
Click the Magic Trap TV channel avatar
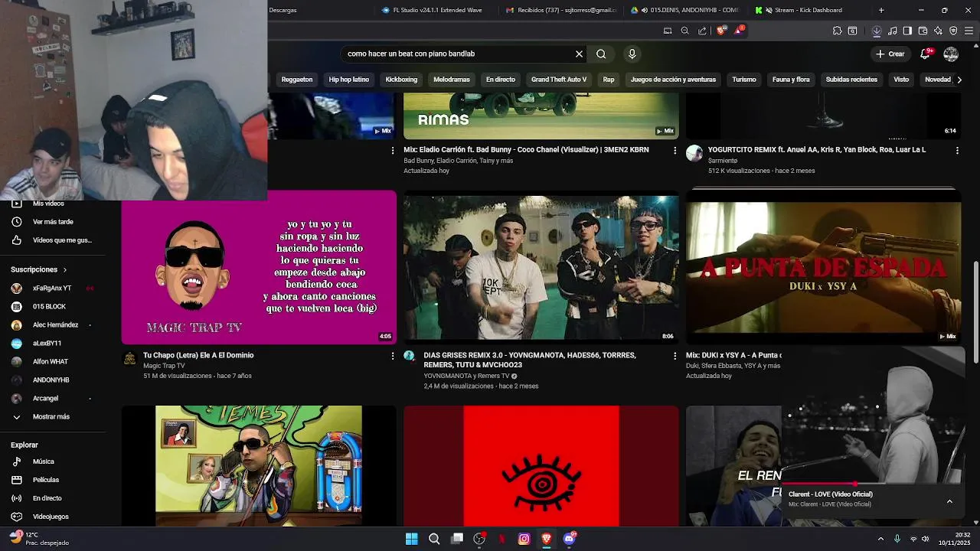coord(129,357)
